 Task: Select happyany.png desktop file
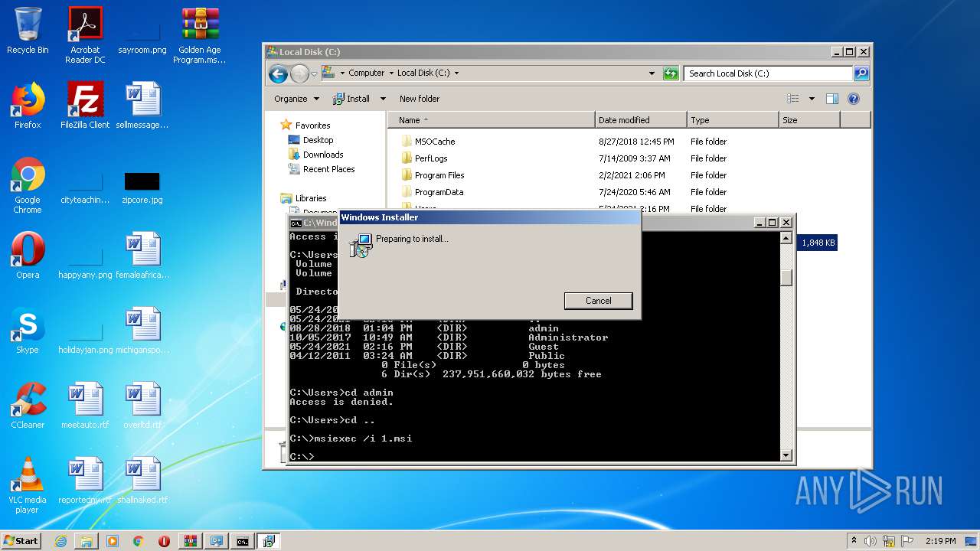click(85, 260)
